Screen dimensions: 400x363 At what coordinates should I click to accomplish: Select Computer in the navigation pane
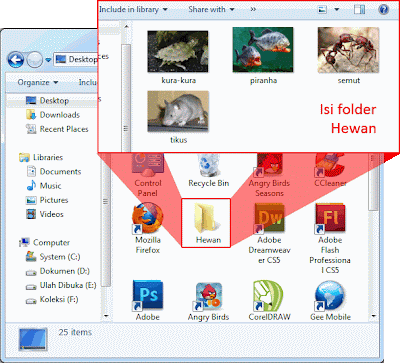coord(45,243)
